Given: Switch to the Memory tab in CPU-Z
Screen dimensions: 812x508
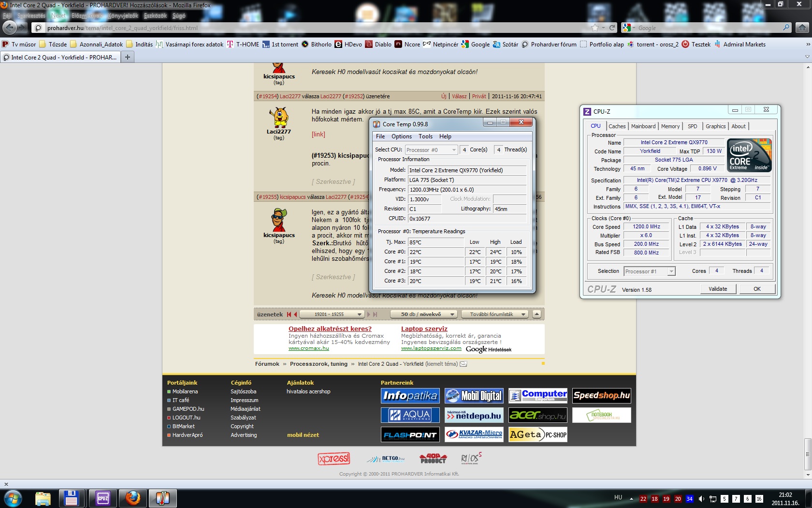Looking at the screenshot, I should [670, 126].
